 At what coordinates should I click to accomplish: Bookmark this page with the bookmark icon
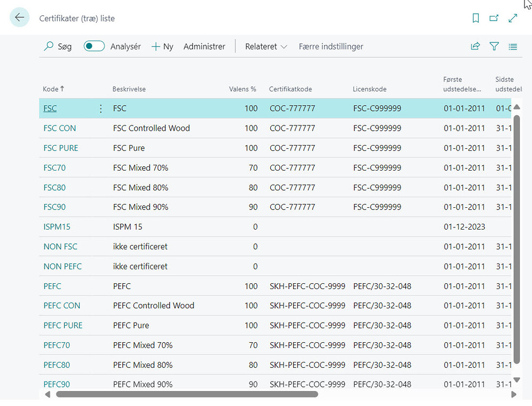click(x=476, y=18)
